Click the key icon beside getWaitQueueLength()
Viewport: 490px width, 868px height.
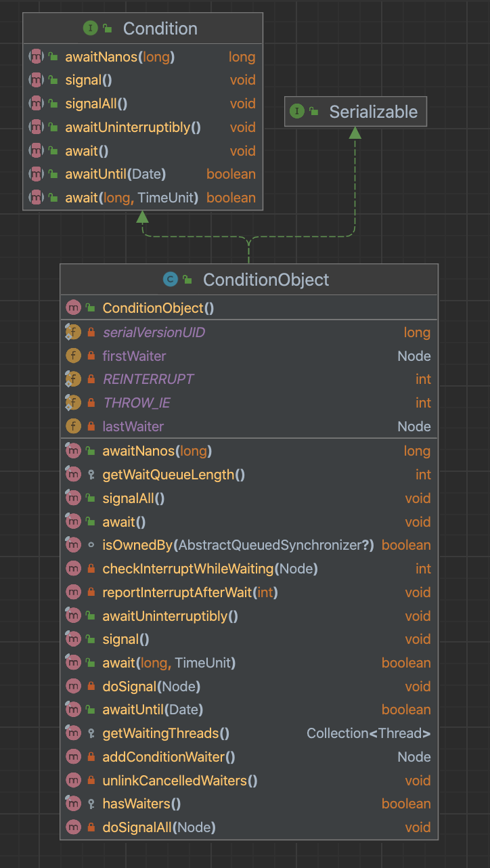tap(91, 475)
